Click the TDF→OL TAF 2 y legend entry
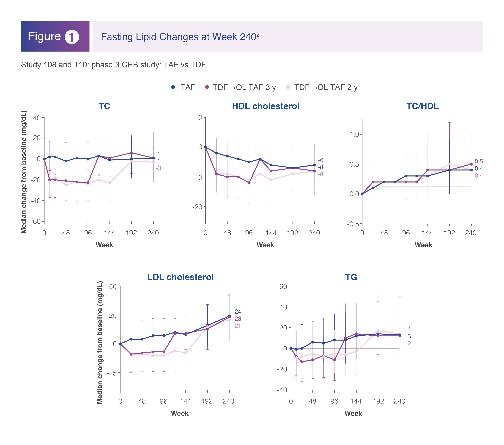 point(321,87)
